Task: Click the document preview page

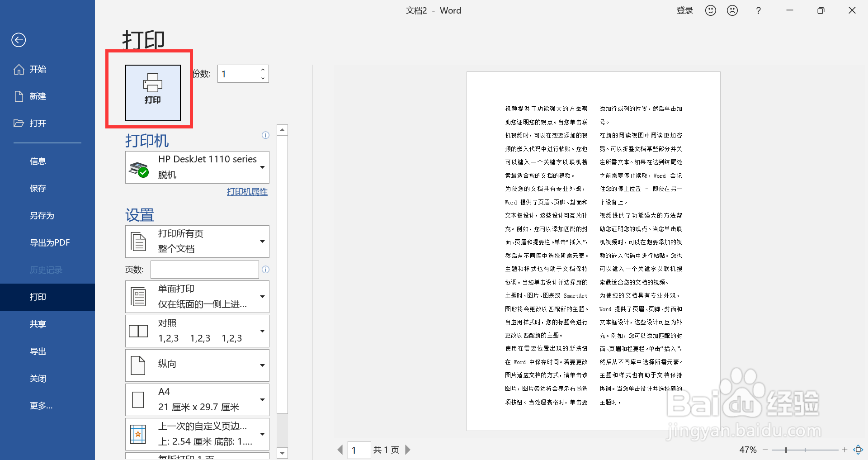Action: click(x=593, y=251)
